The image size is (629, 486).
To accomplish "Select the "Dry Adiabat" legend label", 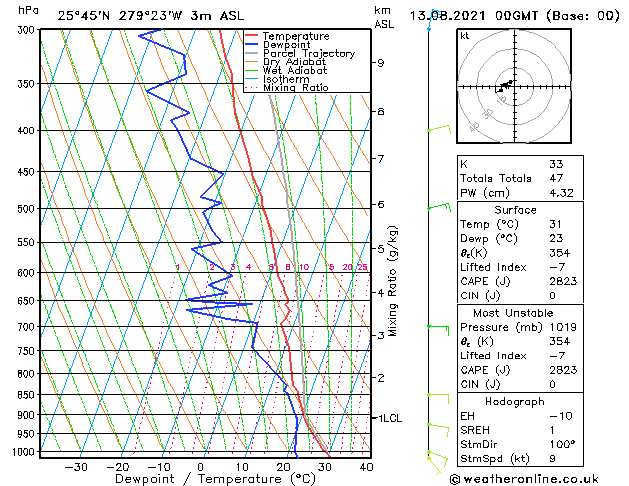I will [x=294, y=62].
